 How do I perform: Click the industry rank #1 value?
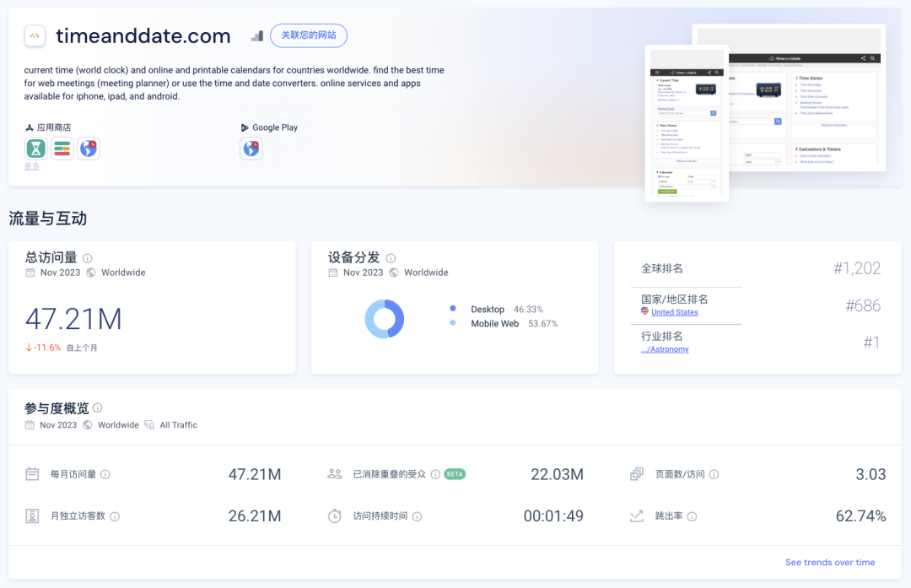click(871, 343)
